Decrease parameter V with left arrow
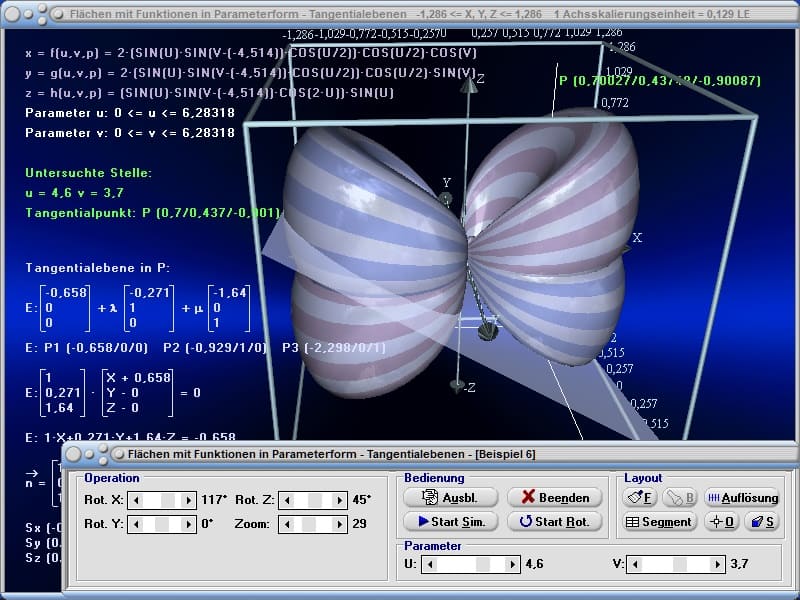This screenshot has width=800, height=600. point(635,564)
